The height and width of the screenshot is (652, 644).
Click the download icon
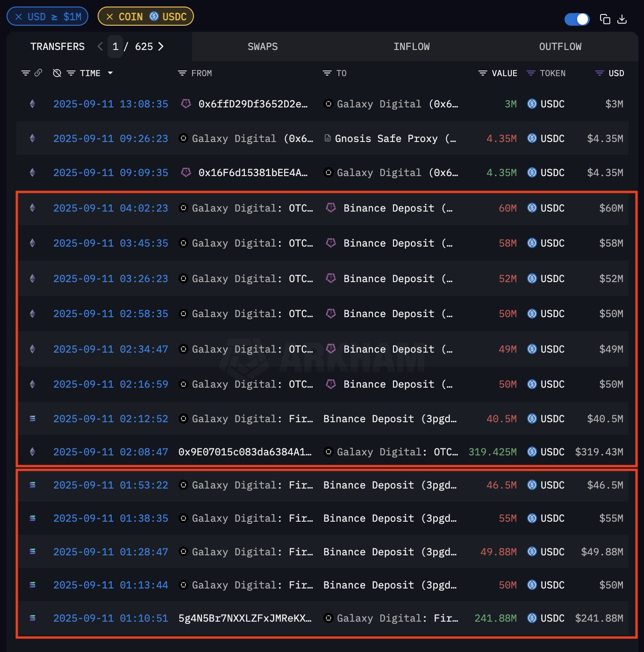(622, 19)
